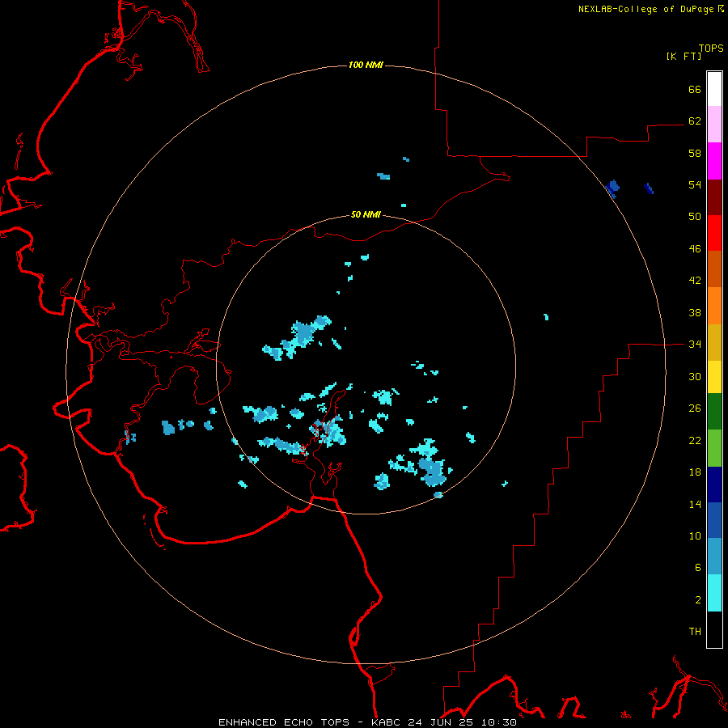Screen dimensions: 728x728
Task: Click the dark red 54 kft swatch
Action: [714, 197]
